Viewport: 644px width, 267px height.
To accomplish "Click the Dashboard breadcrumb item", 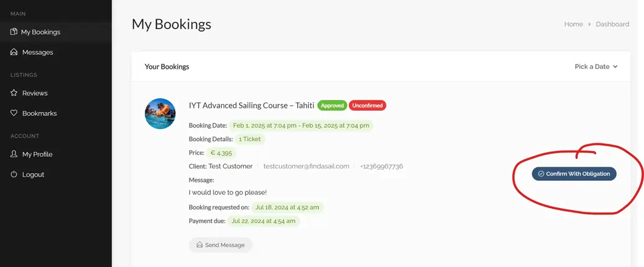I will (612, 24).
